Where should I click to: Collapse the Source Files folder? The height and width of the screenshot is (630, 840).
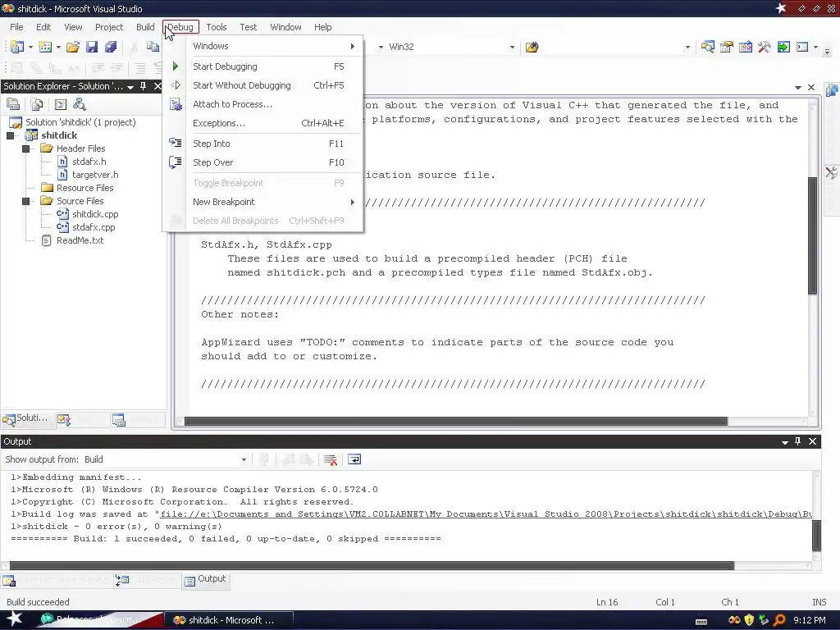tap(25, 201)
